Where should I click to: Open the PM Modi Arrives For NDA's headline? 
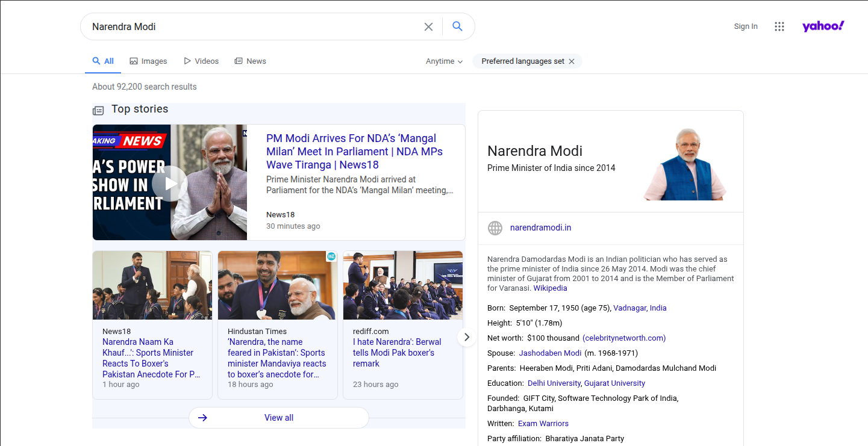point(354,152)
